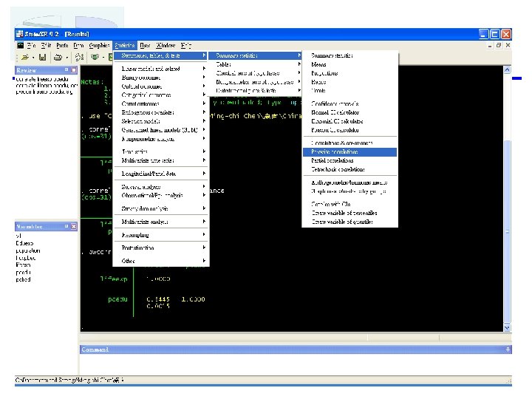Click the Results scrollbar down arrow
This screenshot has width=532, height=399.
click(x=507, y=327)
